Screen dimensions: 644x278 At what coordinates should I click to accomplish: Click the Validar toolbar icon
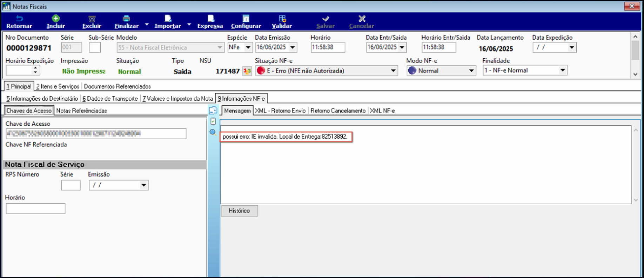pyautogui.click(x=282, y=18)
